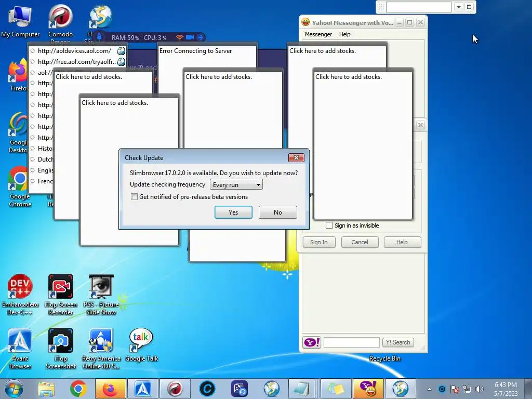Switch to Google Chrome in the taskbar
The height and width of the screenshot is (399, 532).
[78, 389]
